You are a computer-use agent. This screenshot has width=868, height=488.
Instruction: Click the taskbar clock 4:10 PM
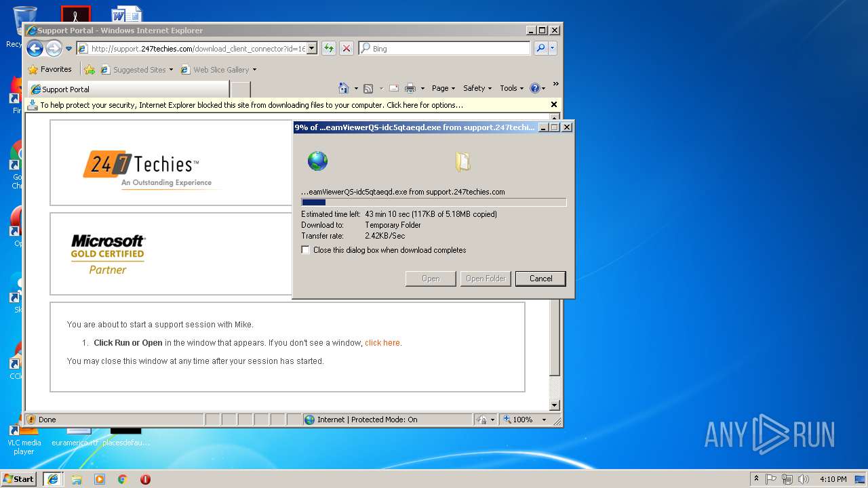[x=833, y=479]
